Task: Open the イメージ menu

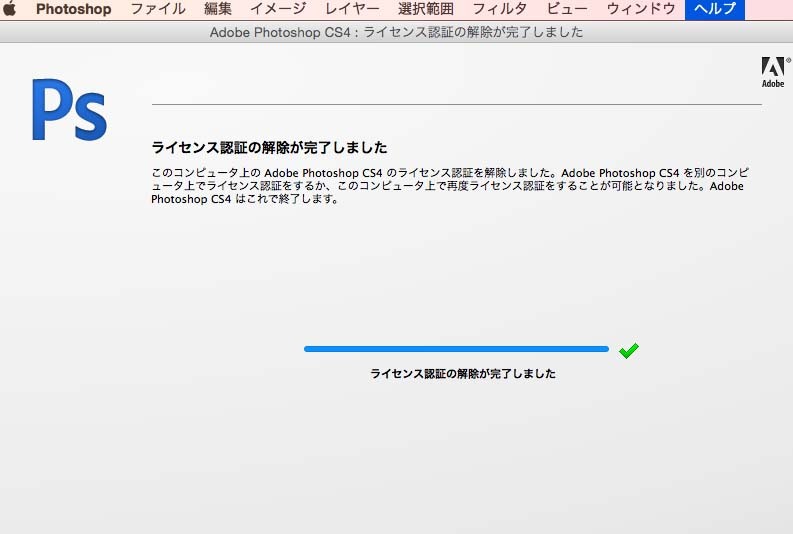Action: click(x=278, y=9)
